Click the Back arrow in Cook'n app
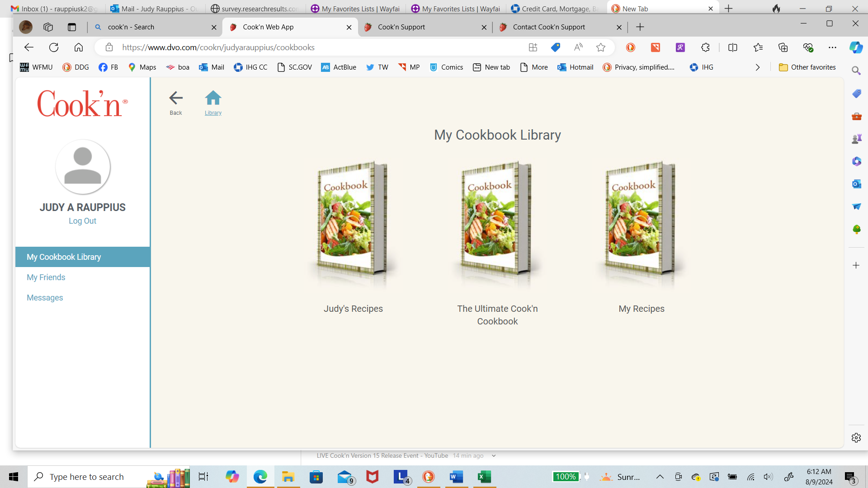This screenshot has width=868, height=488. coord(176,103)
